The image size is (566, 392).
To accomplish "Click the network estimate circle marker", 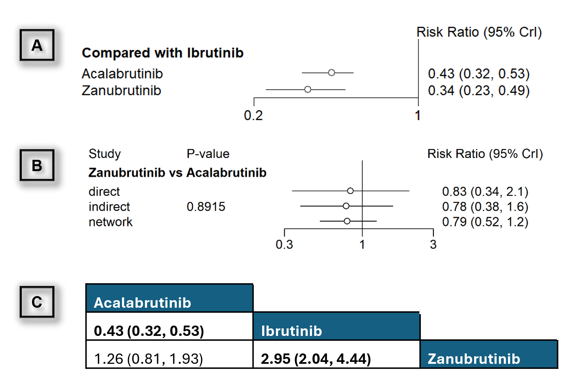I will pos(347,221).
